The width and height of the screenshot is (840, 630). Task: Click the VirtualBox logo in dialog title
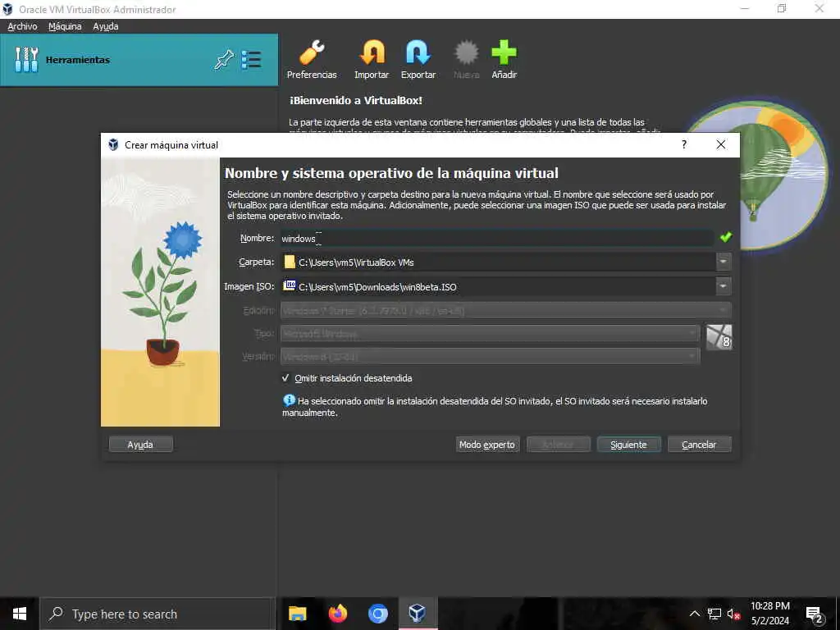[113, 144]
